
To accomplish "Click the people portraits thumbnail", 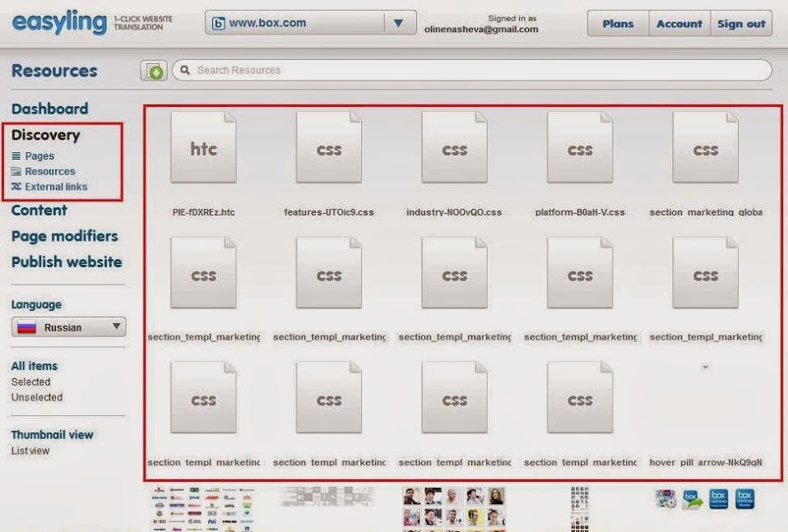I will [454, 508].
